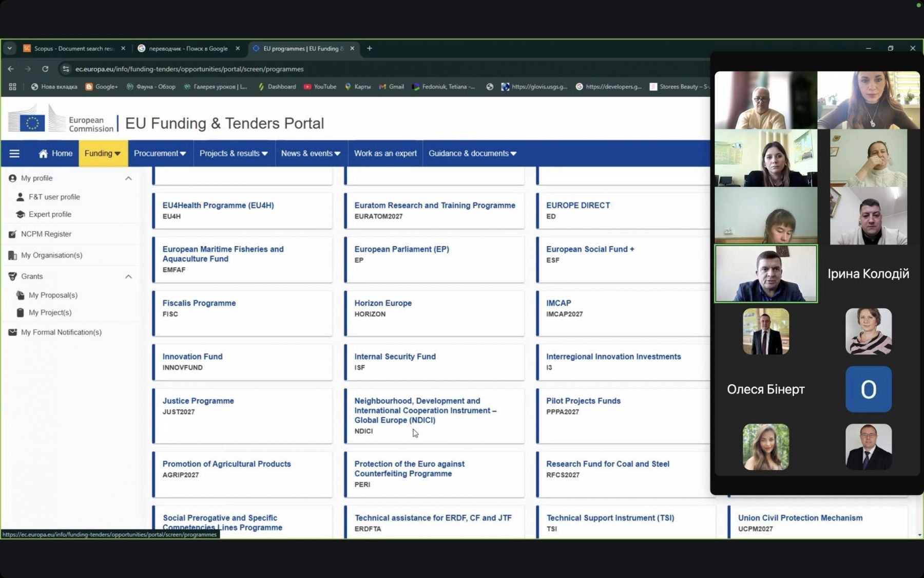The image size is (924, 578).
Task: Click the My Project(s) icon
Action: 21,312
